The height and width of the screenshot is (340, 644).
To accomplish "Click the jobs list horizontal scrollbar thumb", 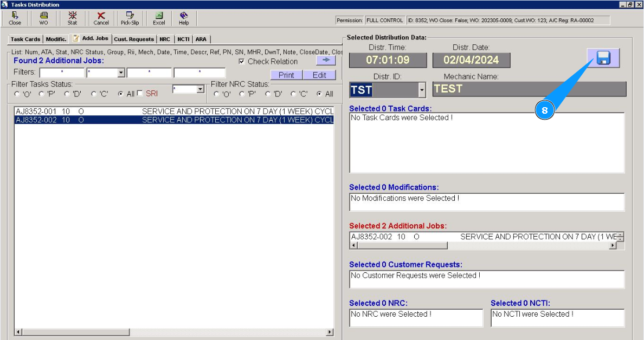I will (75, 332).
